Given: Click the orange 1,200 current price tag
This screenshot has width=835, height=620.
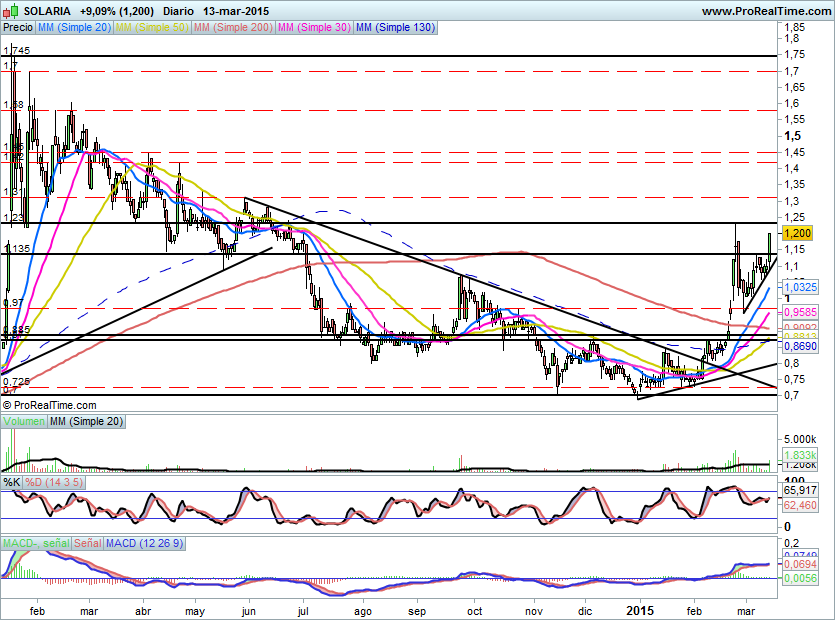Looking at the screenshot, I should tap(797, 232).
